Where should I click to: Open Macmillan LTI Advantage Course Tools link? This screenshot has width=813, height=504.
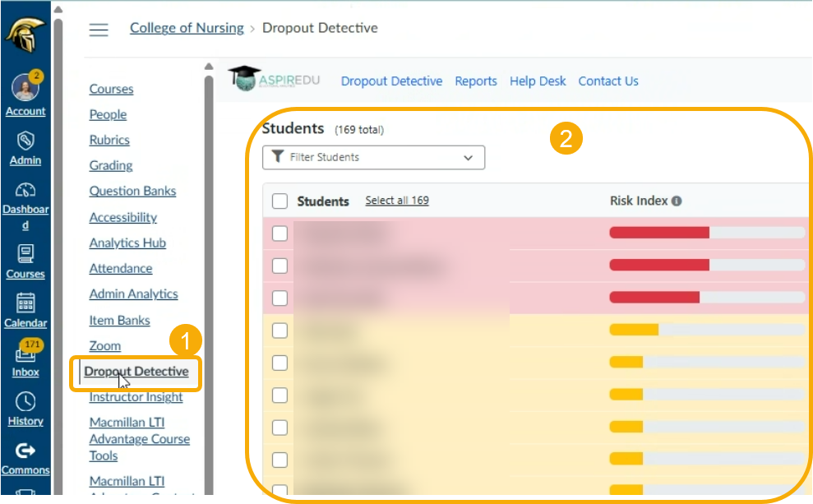pyautogui.click(x=140, y=439)
